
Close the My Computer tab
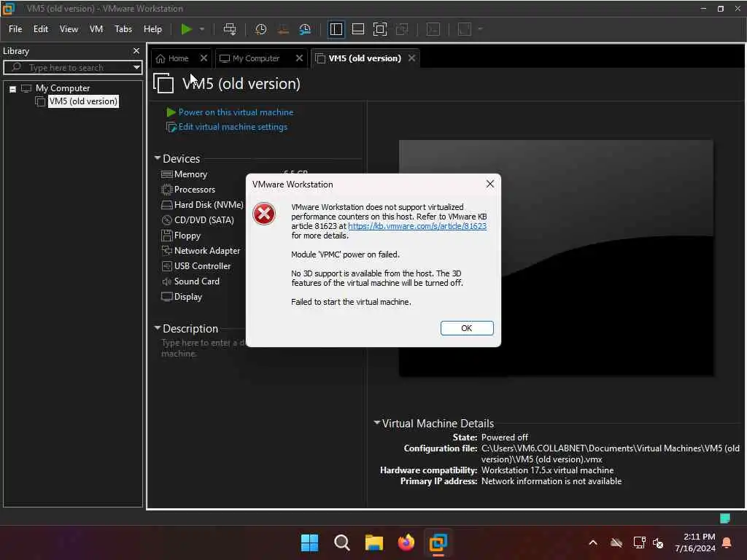point(299,58)
